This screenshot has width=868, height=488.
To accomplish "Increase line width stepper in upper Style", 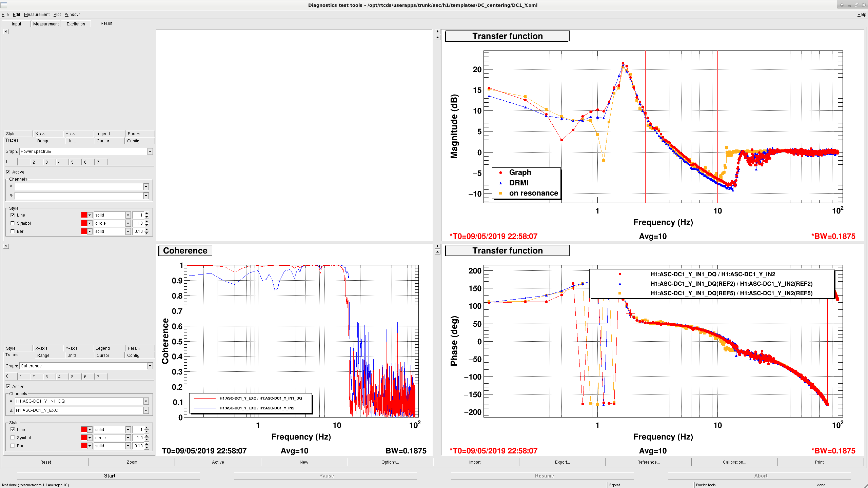I will 147,213.
